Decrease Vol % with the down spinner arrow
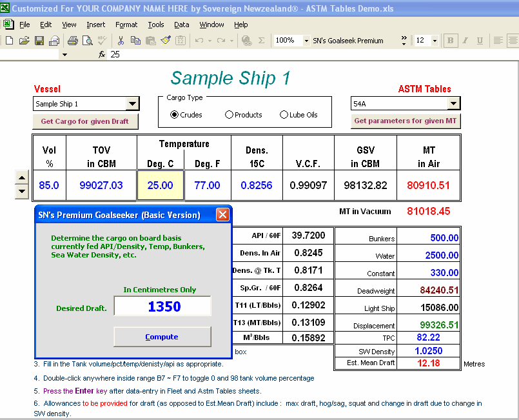 [22, 192]
